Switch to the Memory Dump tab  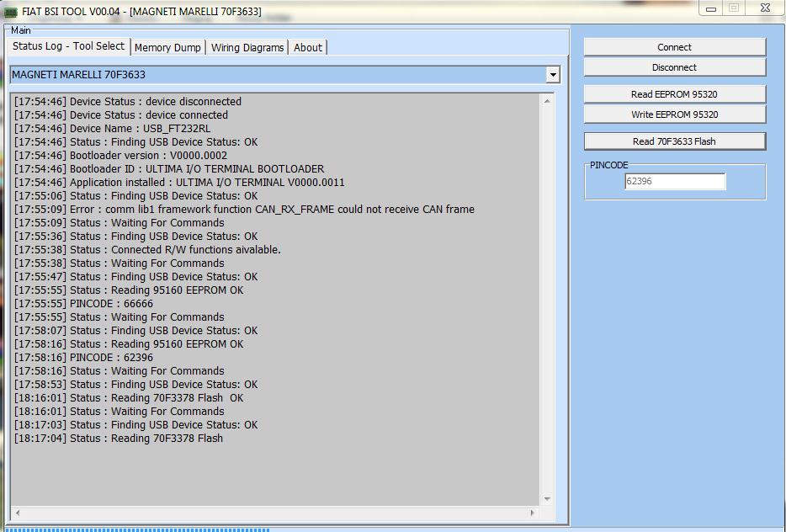pyautogui.click(x=167, y=48)
